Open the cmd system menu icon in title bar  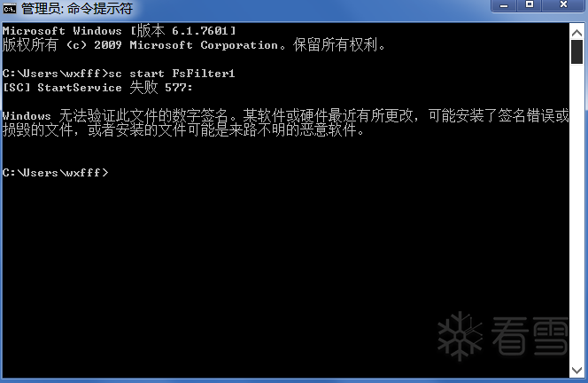point(10,8)
